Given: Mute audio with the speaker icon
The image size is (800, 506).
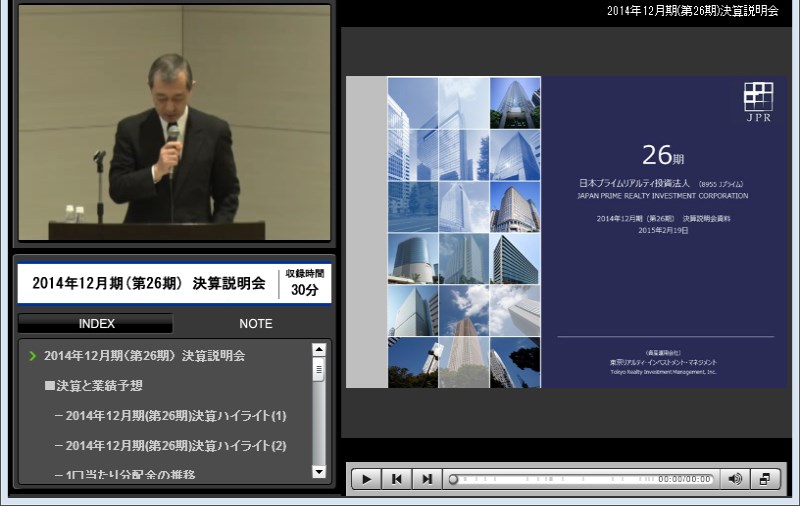Looking at the screenshot, I should point(735,479).
